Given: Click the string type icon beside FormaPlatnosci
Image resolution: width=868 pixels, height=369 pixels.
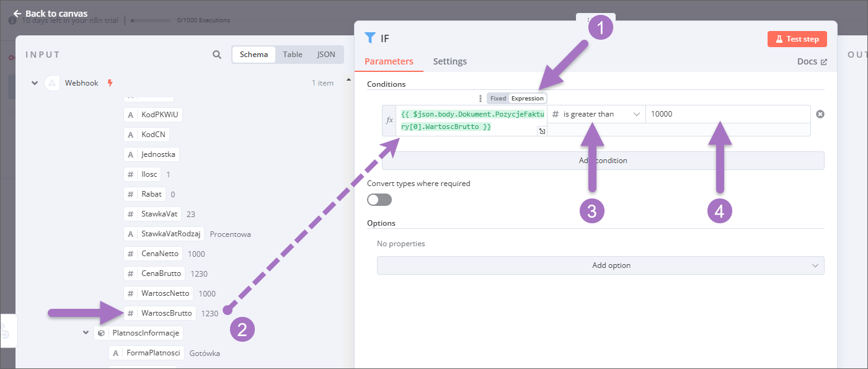Looking at the screenshot, I should [x=115, y=353].
